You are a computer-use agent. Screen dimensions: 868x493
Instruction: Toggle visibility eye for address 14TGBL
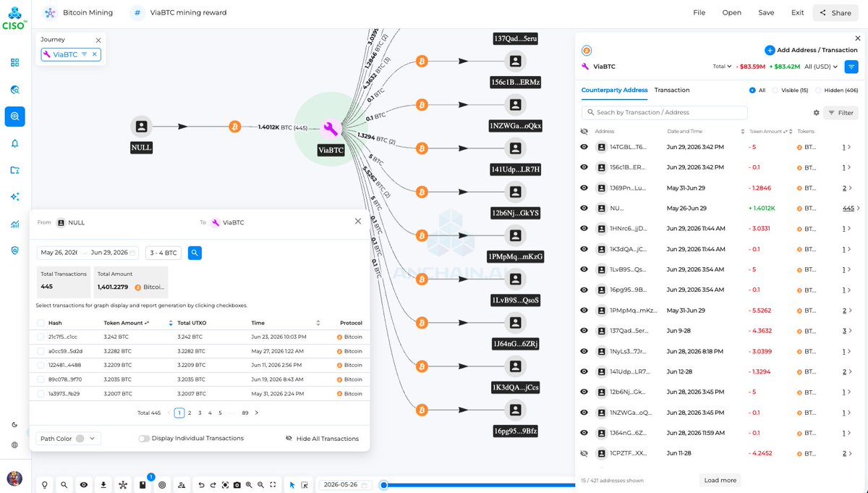point(584,147)
